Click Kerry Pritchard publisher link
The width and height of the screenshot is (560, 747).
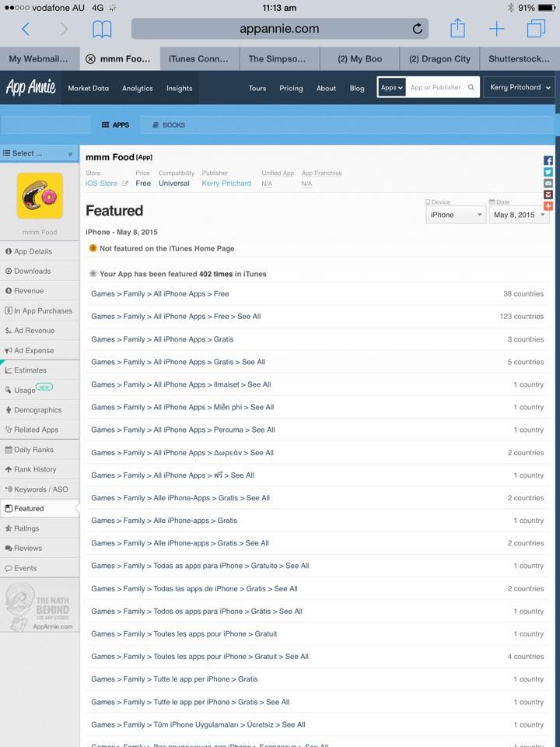(226, 184)
